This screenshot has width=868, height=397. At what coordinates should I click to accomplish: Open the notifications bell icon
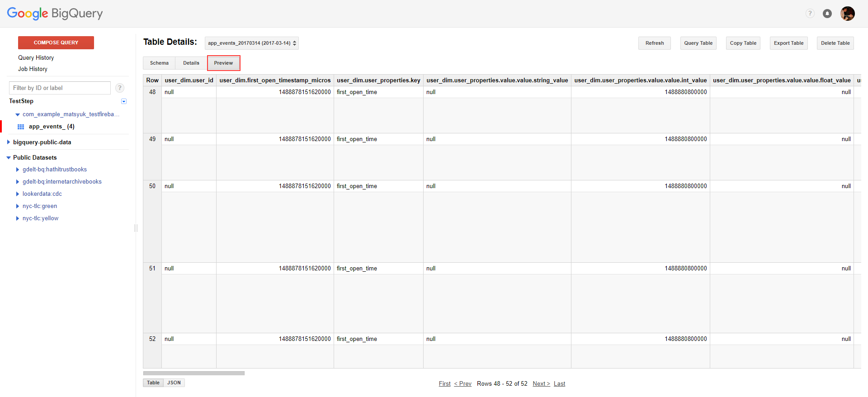point(827,14)
